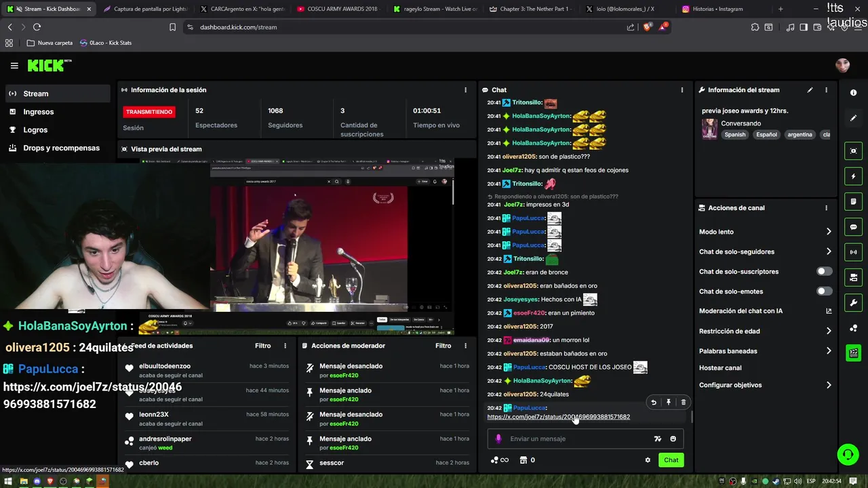This screenshot has width=868, height=488.
Task: Open the notes widget icon in the right sidebar
Action: [854, 202]
